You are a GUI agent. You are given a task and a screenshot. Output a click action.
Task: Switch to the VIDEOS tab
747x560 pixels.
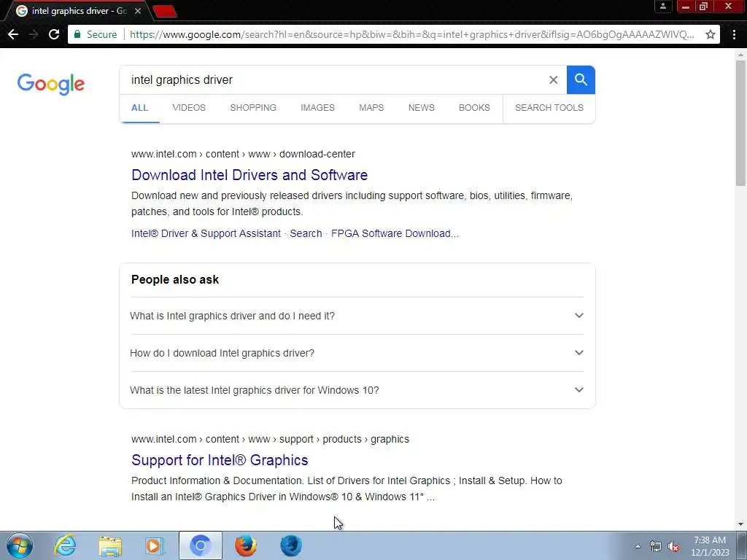click(189, 108)
